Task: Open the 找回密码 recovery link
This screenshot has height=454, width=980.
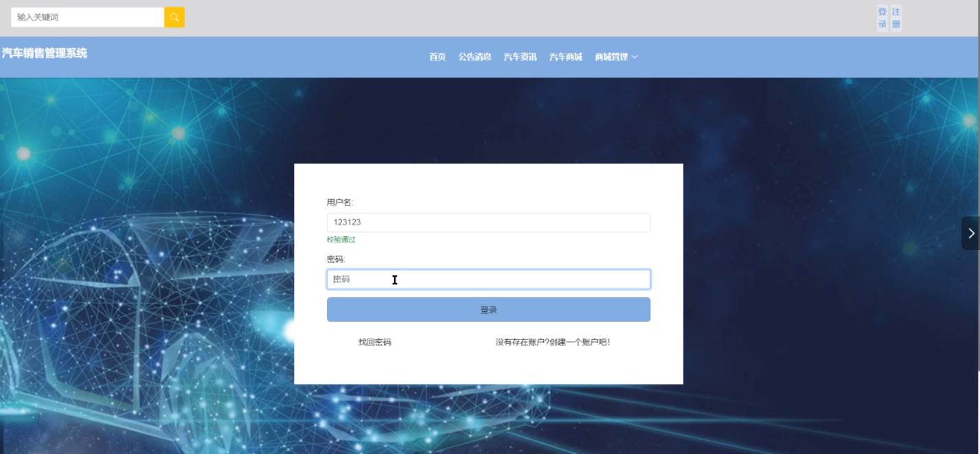Action: pos(375,341)
